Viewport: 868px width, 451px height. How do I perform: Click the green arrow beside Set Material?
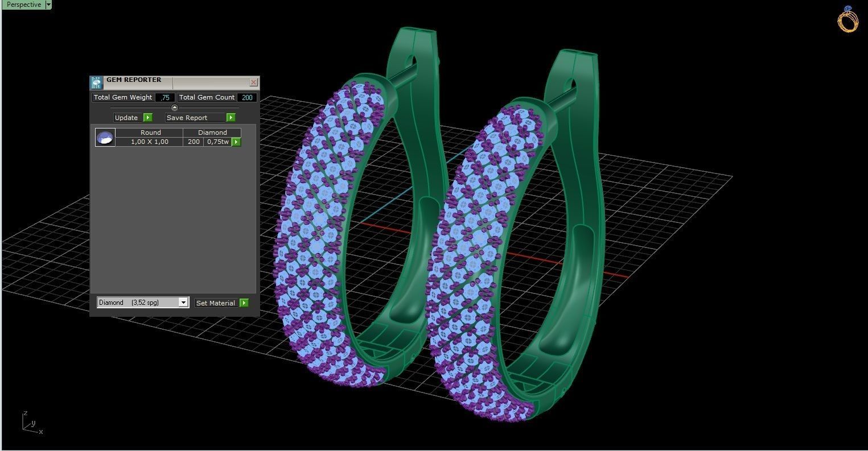(244, 303)
